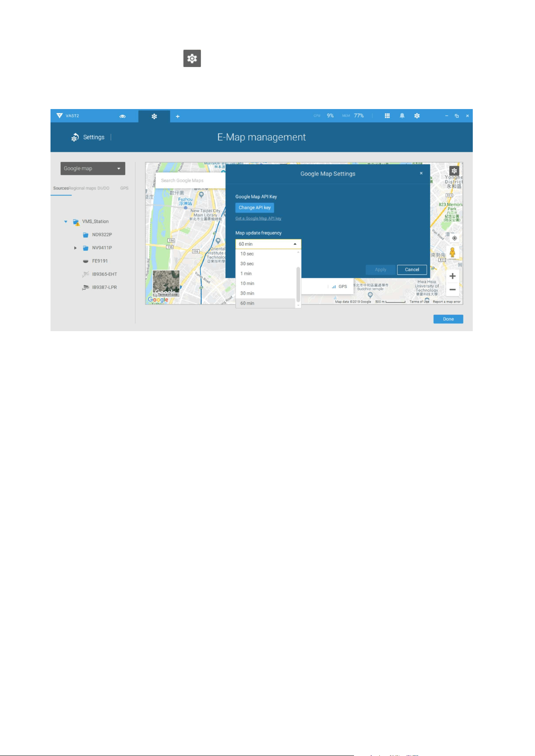This screenshot has height=756, width=535.
Task: Click the CPU 9% usage indicator
Action: click(324, 116)
